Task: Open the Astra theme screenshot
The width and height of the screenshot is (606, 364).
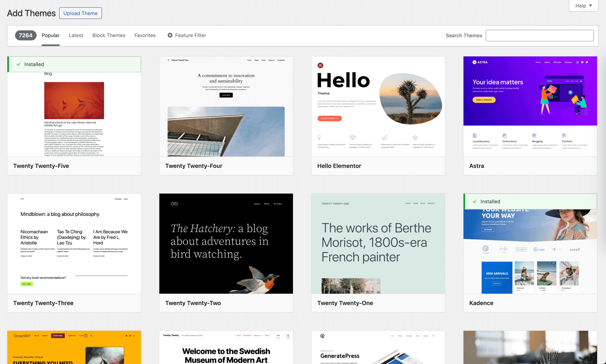Action: click(x=530, y=106)
